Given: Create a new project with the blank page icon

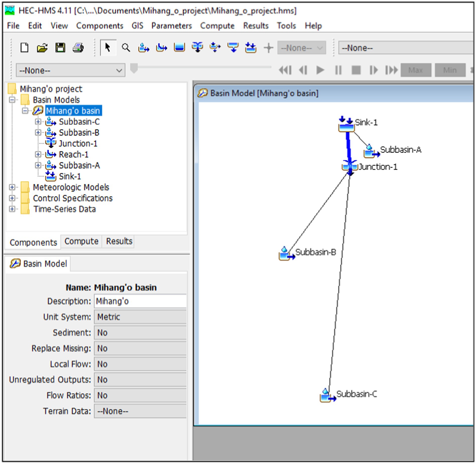Looking at the screenshot, I should [x=24, y=48].
